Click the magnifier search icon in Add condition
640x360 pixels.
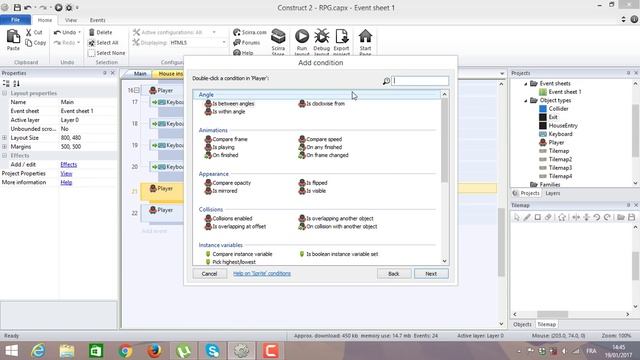pyautogui.click(x=386, y=81)
